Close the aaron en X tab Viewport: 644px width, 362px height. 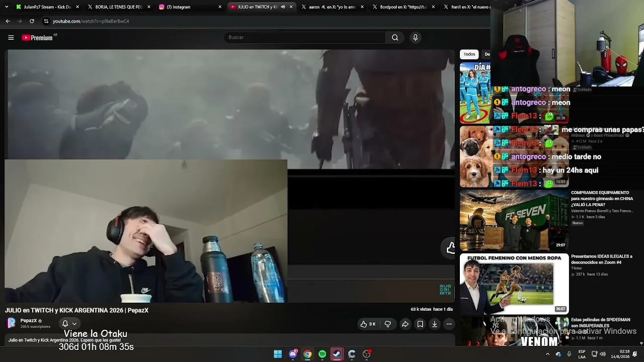coord(362,7)
